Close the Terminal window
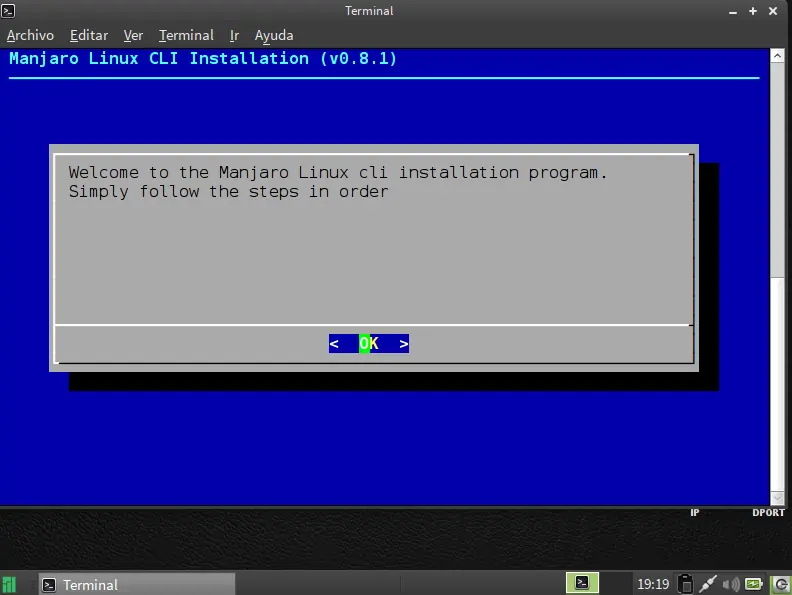792x595 pixels. click(773, 11)
